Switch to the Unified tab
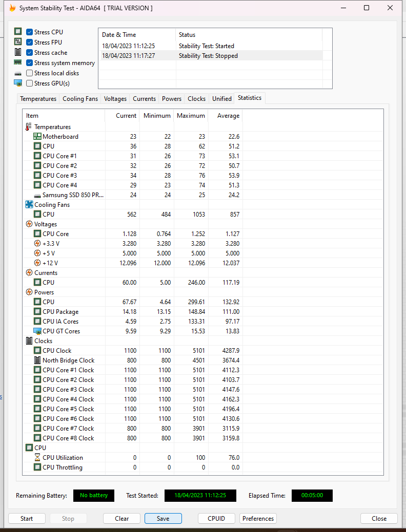 222,99
